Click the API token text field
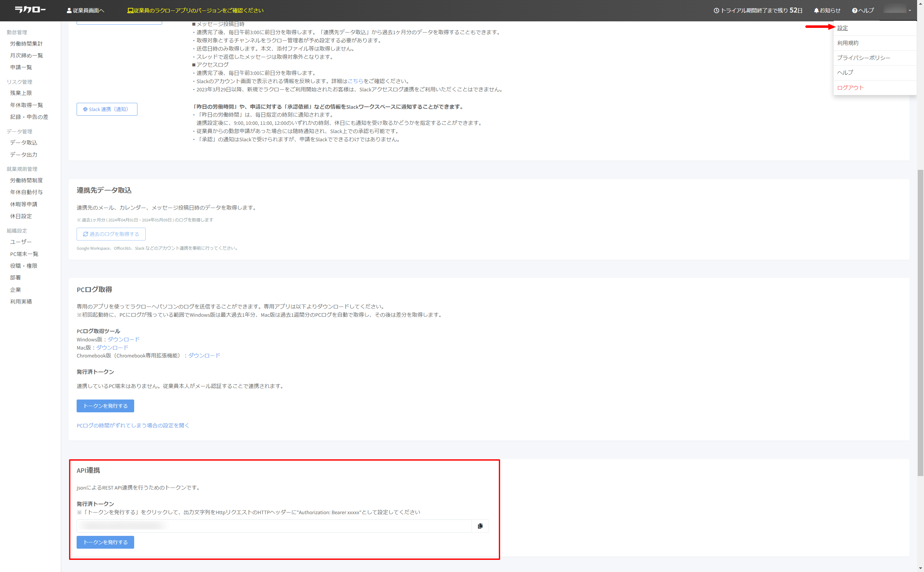Viewport: 924px width, 572px height. click(274, 525)
